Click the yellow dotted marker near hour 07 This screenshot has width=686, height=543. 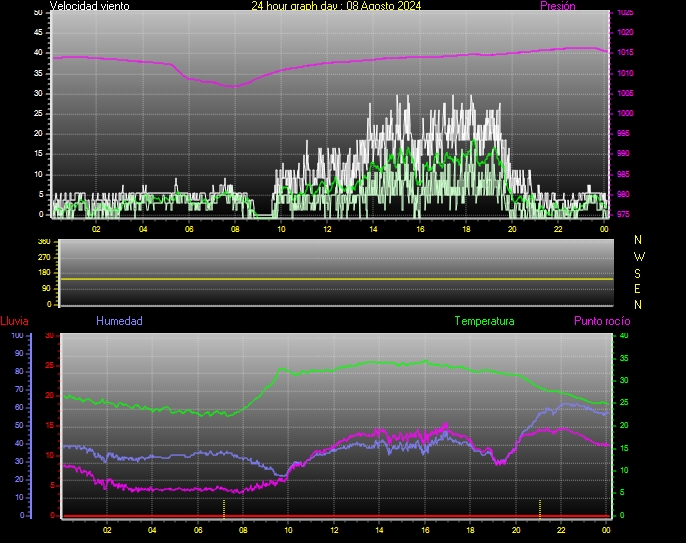pos(224,508)
